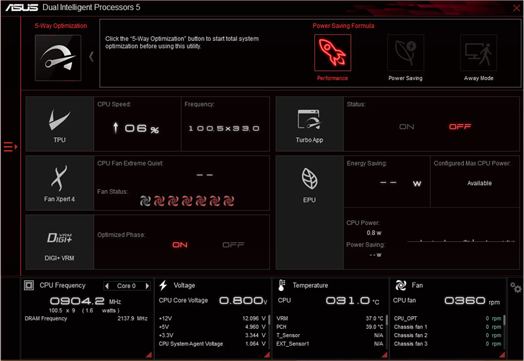Click the first grey fan status icon

point(145,201)
